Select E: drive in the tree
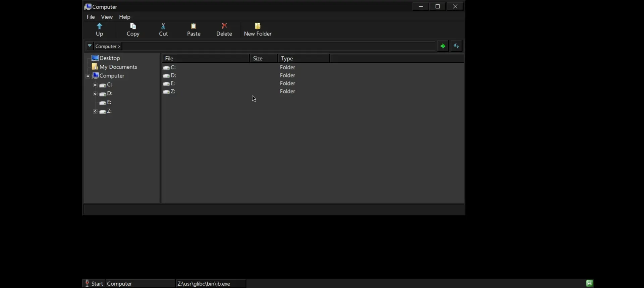This screenshot has width=644, height=288. point(109,102)
